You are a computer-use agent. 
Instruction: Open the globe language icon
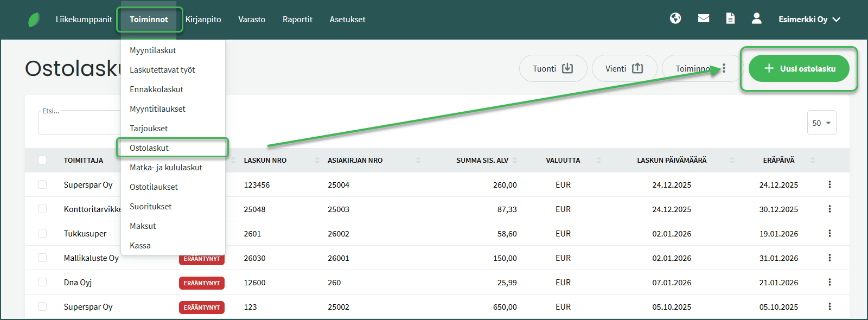675,19
